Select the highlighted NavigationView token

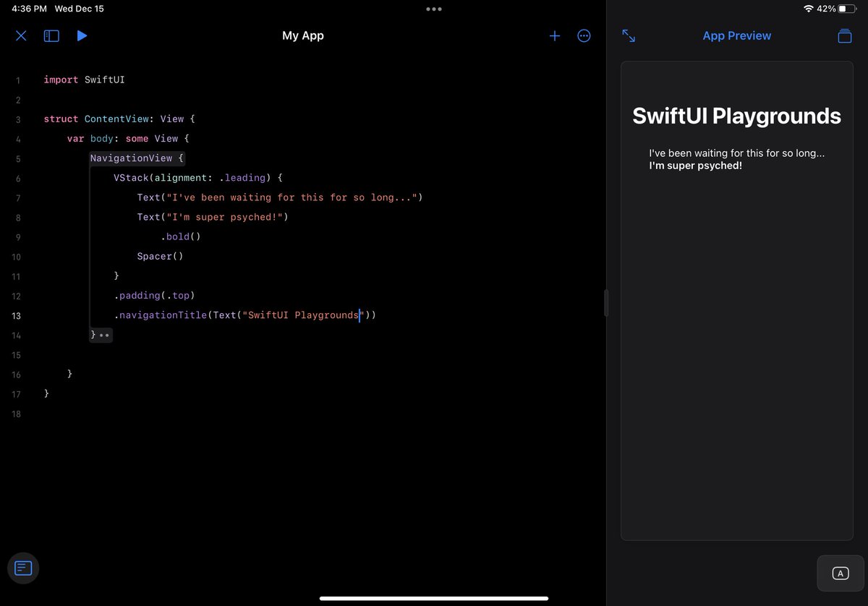[134, 158]
